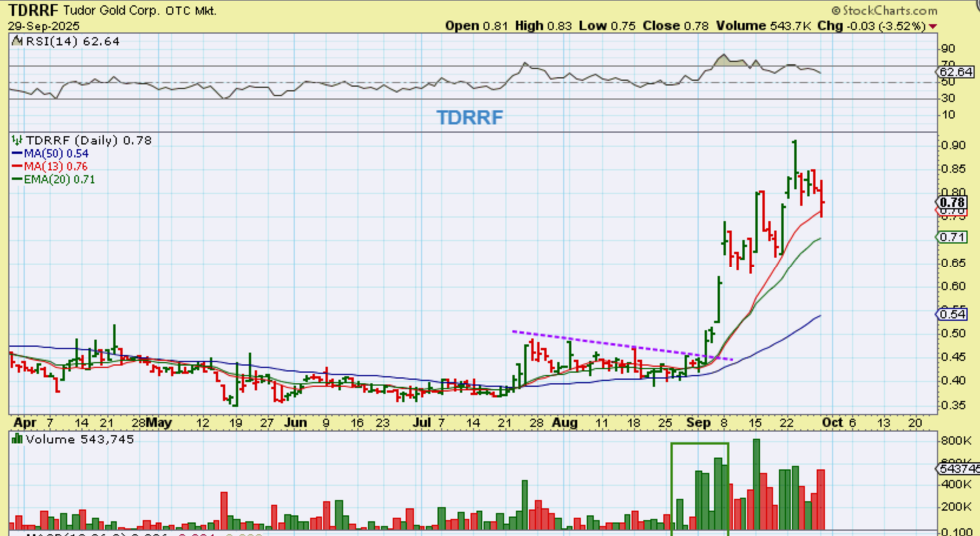Click the Open 0.81 value
This screenshot has width=980, height=536.
click(476, 26)
